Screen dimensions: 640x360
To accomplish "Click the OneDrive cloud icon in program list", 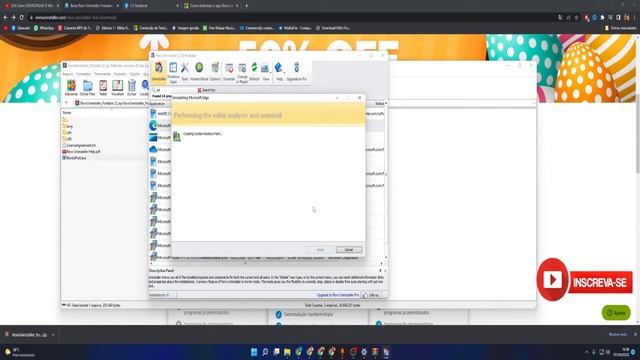I will coord(153,149).
